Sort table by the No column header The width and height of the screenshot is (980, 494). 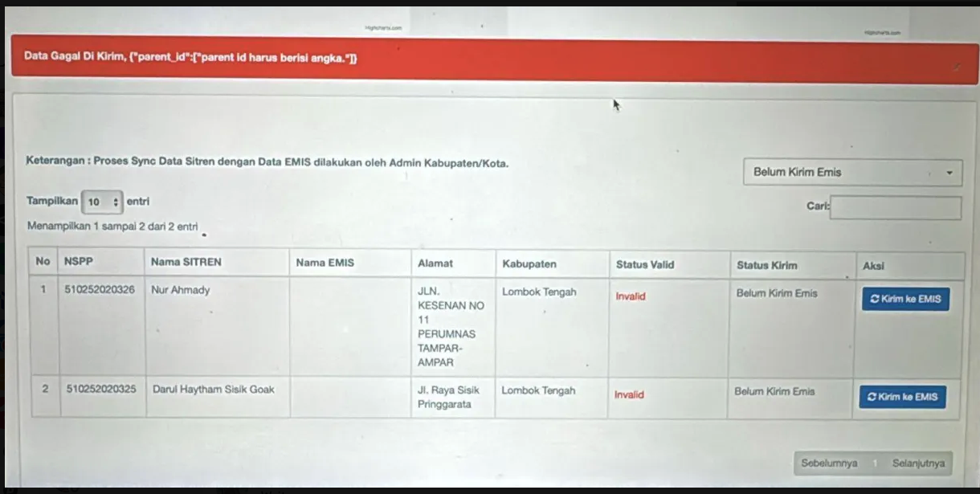43,262
